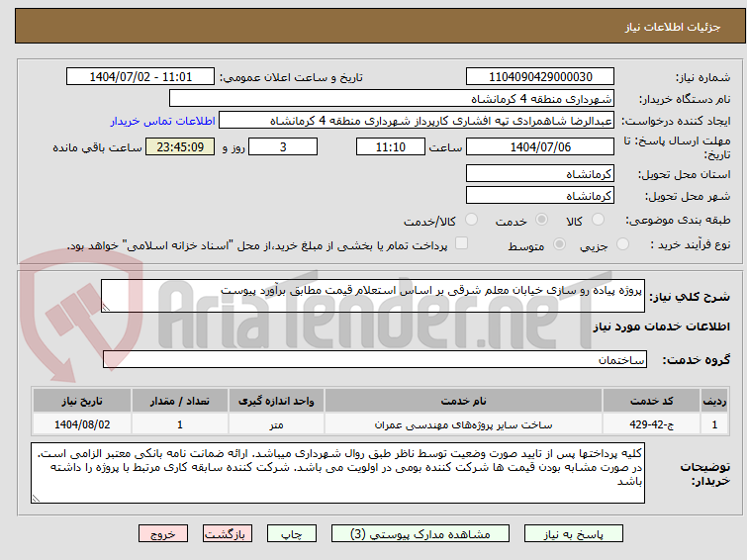
Task: Select the متوسط purchase type radio
Action: (559, 244)
